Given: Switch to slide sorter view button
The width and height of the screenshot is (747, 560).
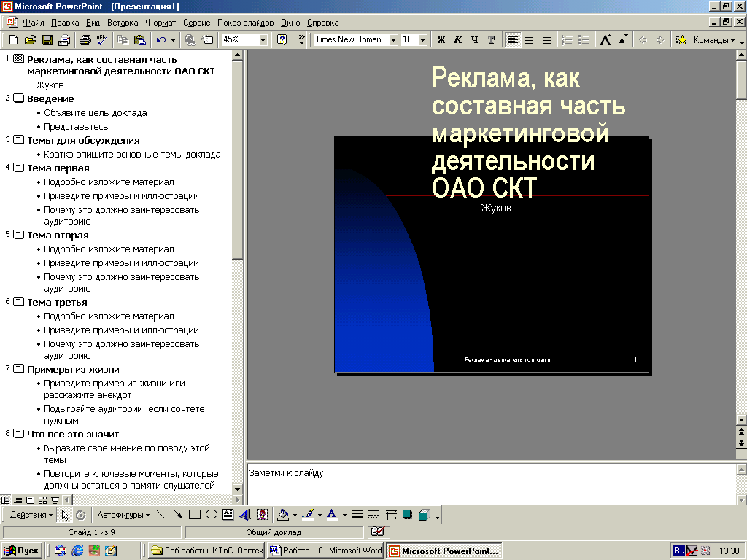Looking at the screenshot, I should click(42, 499).
